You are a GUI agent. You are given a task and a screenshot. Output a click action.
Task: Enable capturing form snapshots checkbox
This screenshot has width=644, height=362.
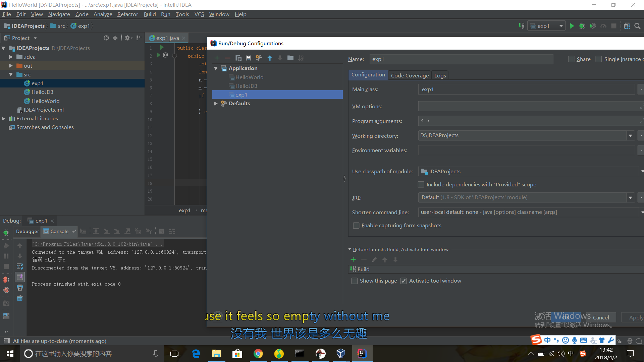coord(356,226)
